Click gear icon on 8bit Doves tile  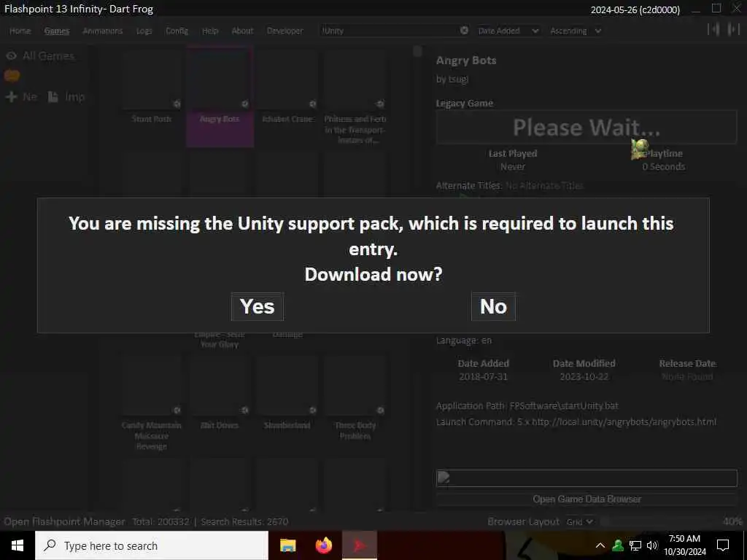coord(244,410)
